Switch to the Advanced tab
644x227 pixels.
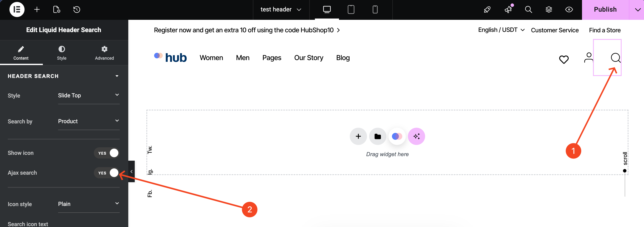[104, 53]
